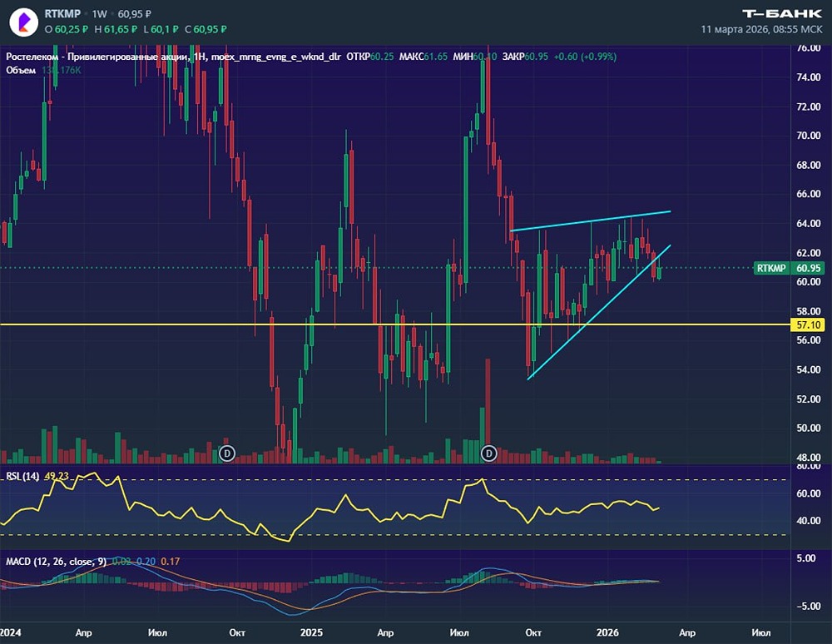Image resolution: width=832 pixels, height=644 pixels.
Task: Click the 1W timeframe label
Action: pos(99,14)
